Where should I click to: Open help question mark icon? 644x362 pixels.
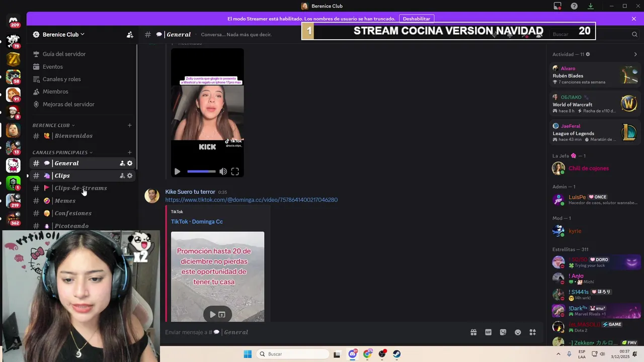click(x=574, y=6)
